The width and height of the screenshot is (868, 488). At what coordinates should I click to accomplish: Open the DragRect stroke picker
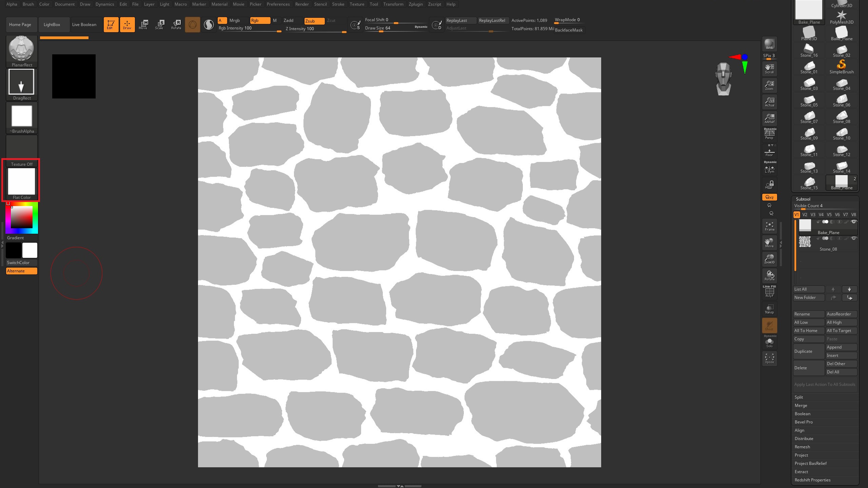pos(22,85)
